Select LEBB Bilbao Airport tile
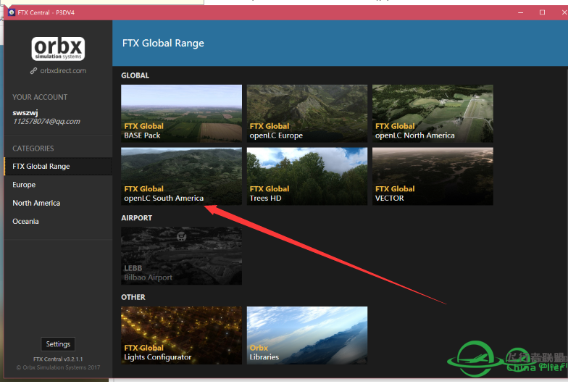The height and width of the screenshot is (392, 568). coord(181,256)
